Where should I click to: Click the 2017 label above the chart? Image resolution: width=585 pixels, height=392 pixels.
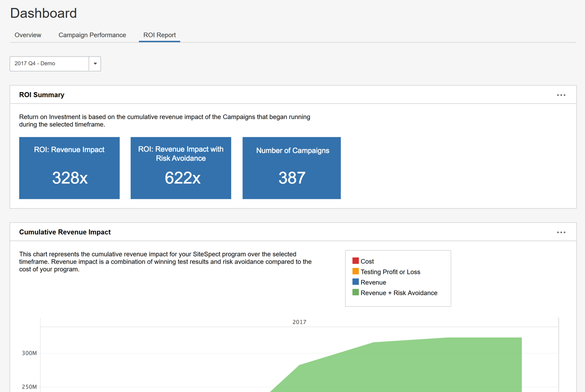299,322
